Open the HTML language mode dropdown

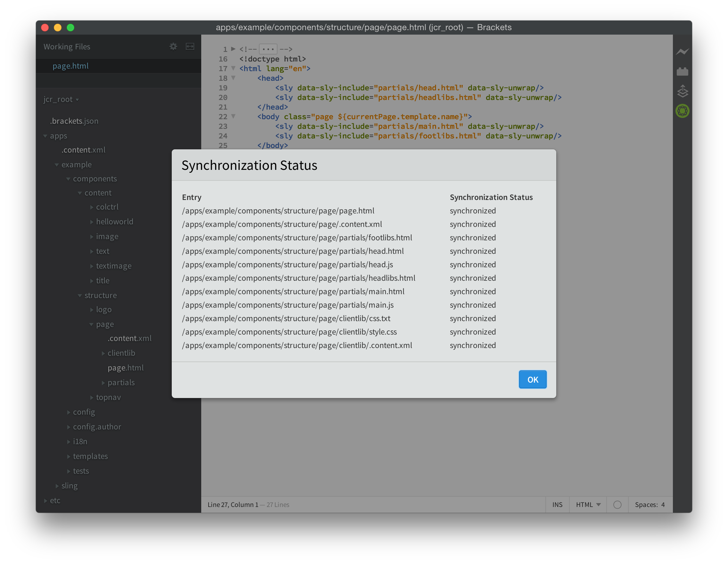[x=588, y=505]
